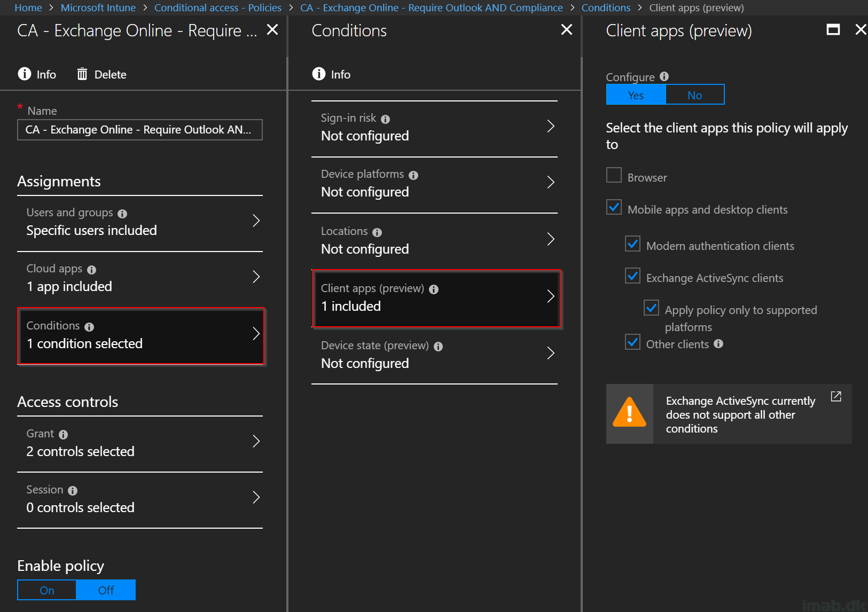The width and height of the screenshot is (868, 612).
Task: Click the info tooltip icon next to Other clients
Action: click(x=718, y=343)
